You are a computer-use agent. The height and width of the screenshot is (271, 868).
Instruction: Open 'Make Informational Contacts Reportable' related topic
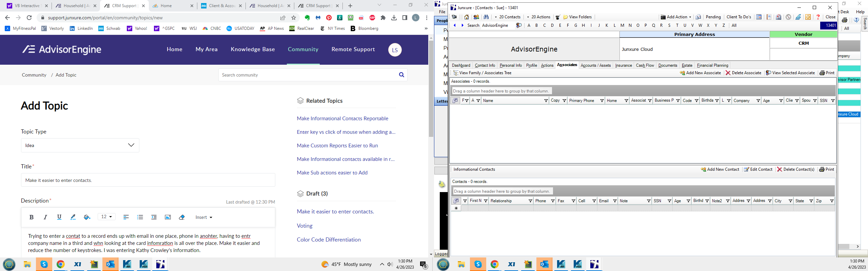342,119
